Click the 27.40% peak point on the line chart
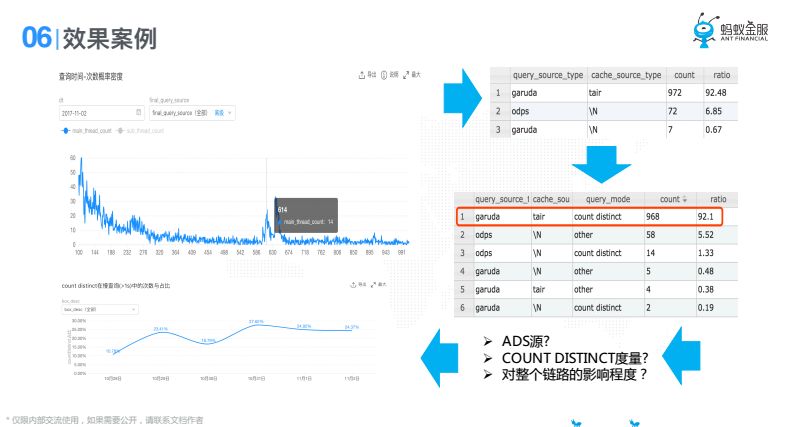Image resolution: width=795 pixels, height=427 pixels. click(257, 325)
